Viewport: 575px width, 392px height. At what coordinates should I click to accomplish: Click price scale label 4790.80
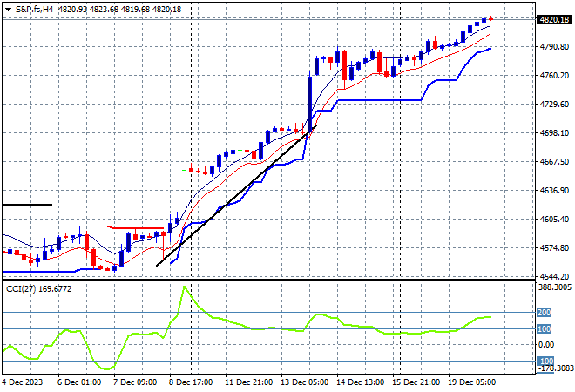point(554,46)
